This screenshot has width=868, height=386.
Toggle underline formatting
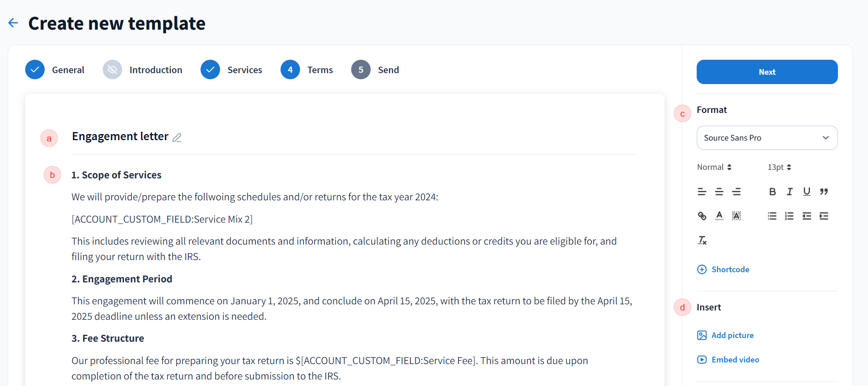807,192
